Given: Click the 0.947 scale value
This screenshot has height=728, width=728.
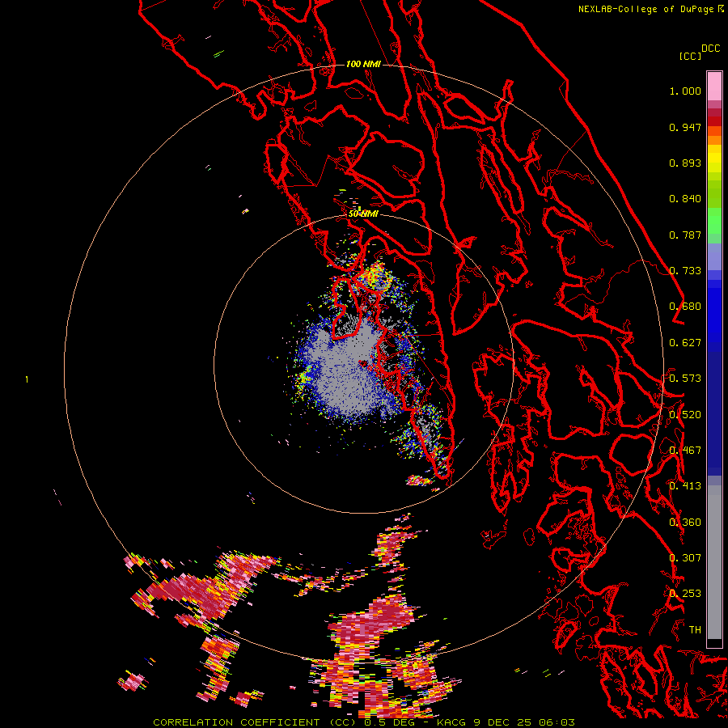Looking at the screenshot, I should [x=685, y=127].
